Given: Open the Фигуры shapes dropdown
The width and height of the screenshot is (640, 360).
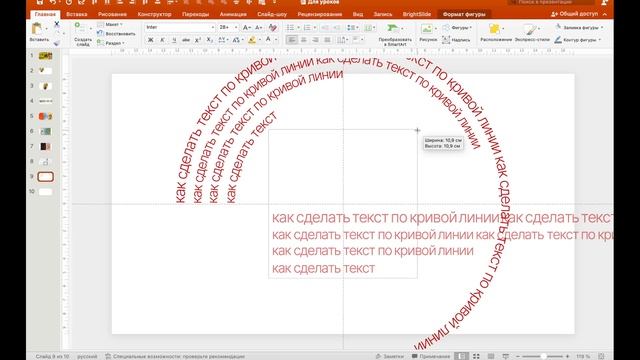Looking at the screenshot, I should (457, 28).
